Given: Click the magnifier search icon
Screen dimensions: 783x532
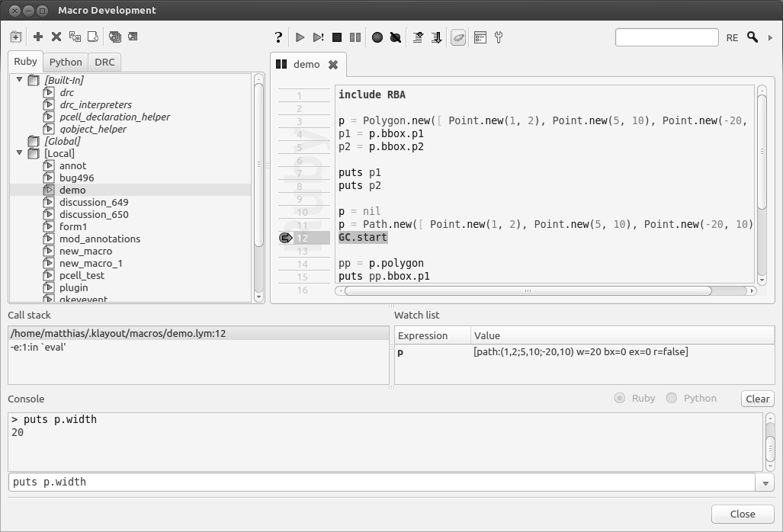Looking at the screenshot, I should click(x=753, y=37).
